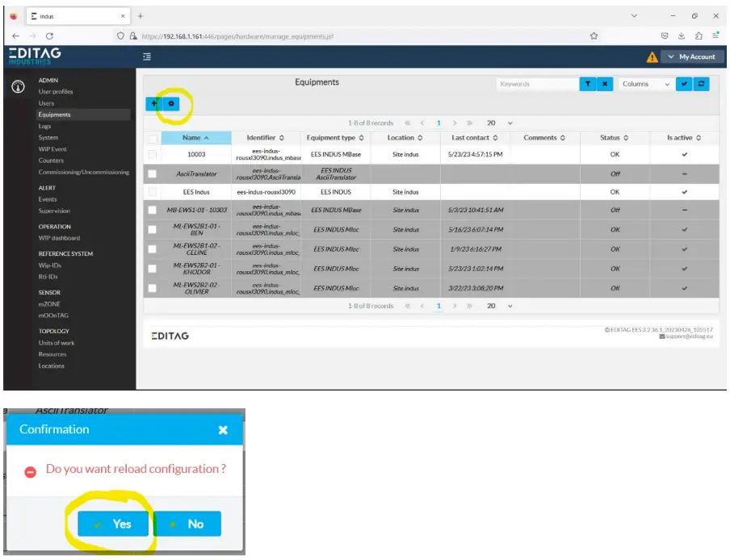The width and height of the screenshot is (730, 560).
Task: Select the EES Indus row checkbox
Action: 153,192
